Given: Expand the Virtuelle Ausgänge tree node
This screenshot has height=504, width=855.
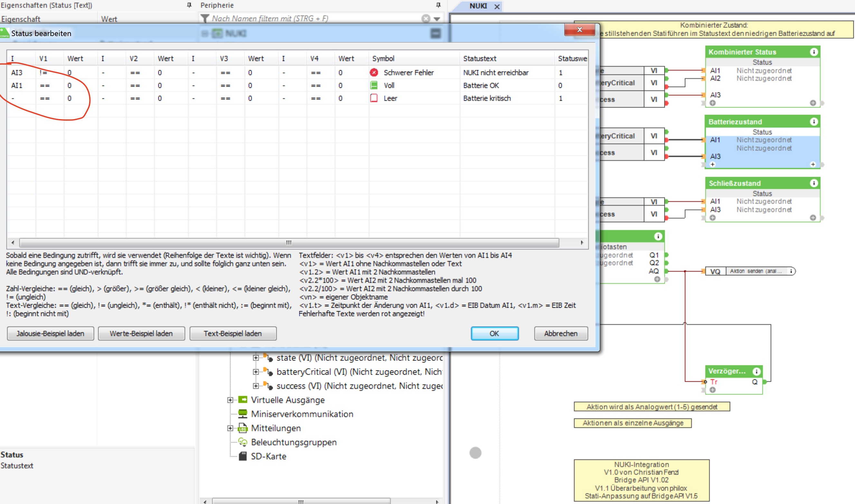Looking at the screenshot, I should click(x=230, y=400).
